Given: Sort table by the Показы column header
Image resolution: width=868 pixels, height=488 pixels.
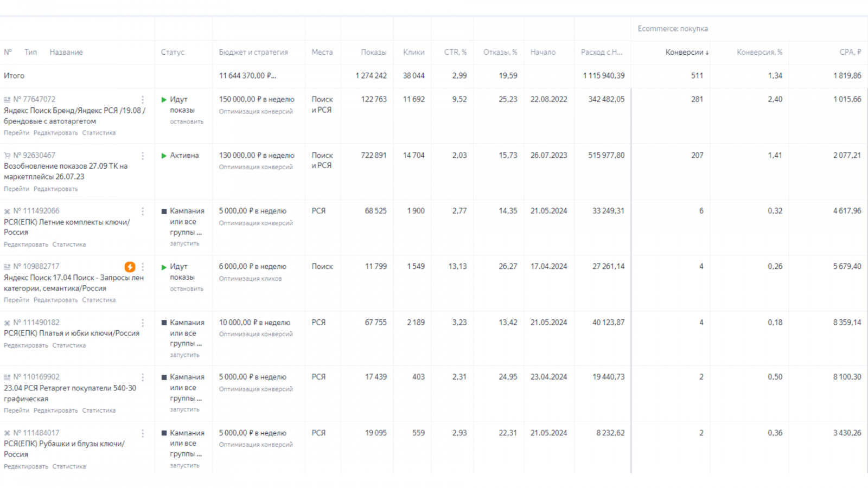Looking at the screenshot, I should click(x=373, y=53).
